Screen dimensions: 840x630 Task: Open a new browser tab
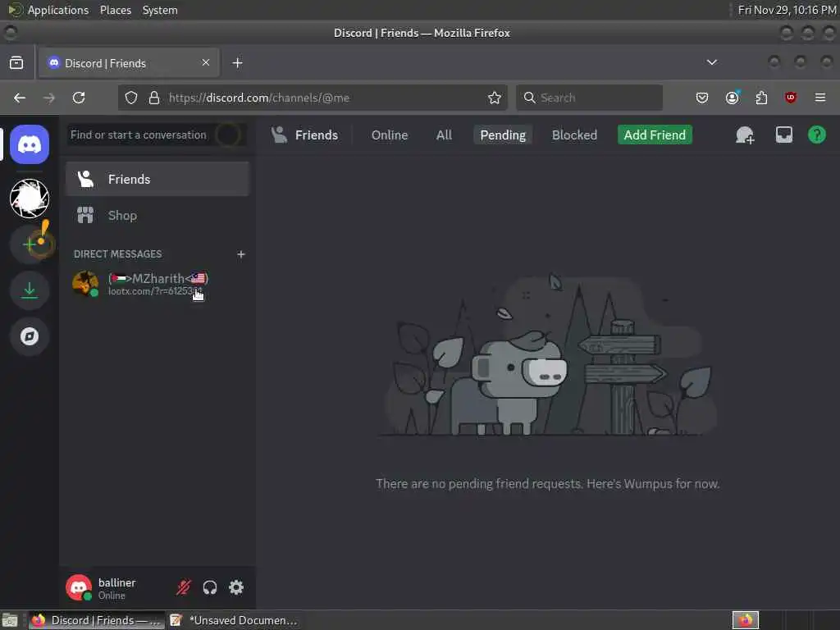[237, 62]
